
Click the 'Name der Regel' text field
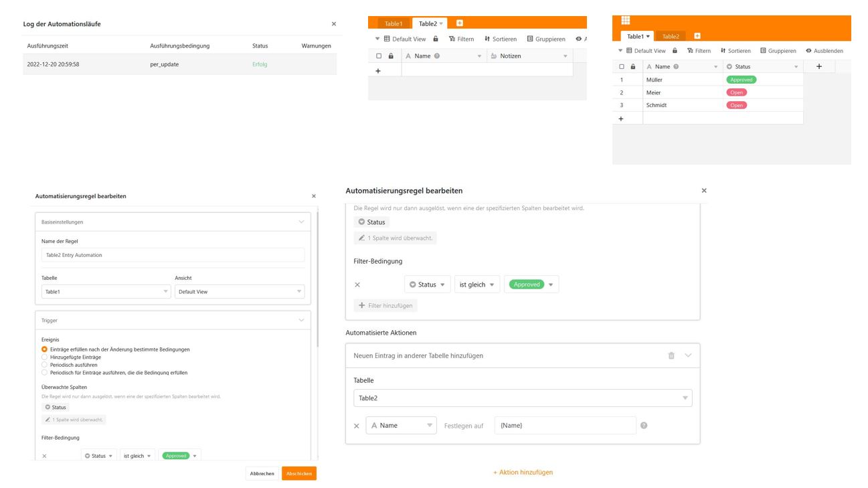[x=173, y=255]
